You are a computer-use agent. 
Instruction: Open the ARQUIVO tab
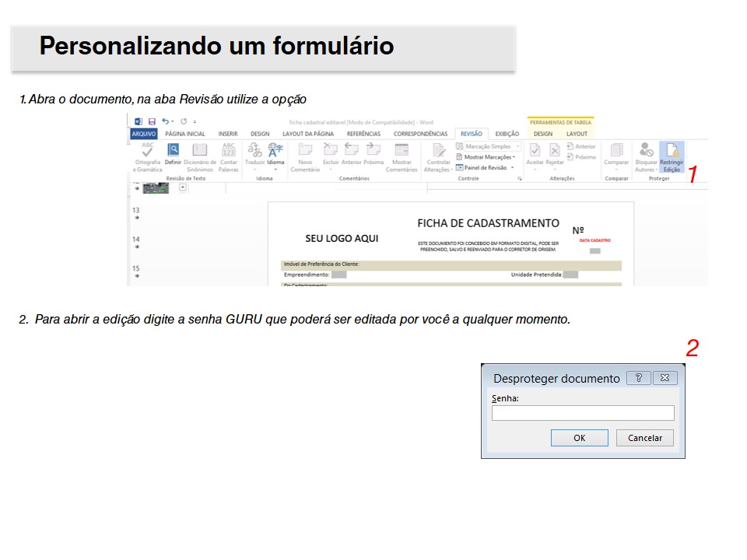tap(144, 134)
